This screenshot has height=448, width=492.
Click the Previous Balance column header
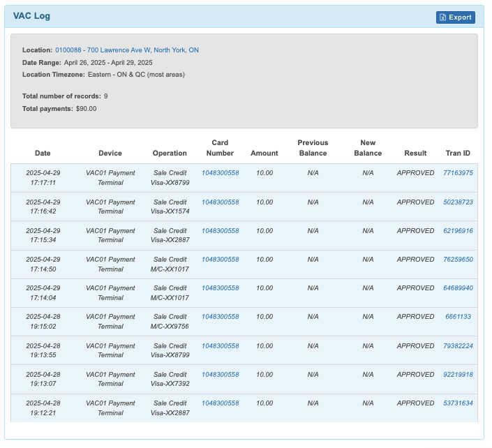point(313,148)
